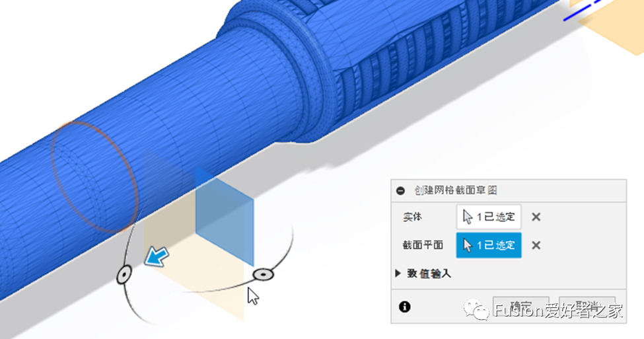Select the blue translucent section plane
Image resolution: width=644 pixels, height=339 pixels.
225,217
